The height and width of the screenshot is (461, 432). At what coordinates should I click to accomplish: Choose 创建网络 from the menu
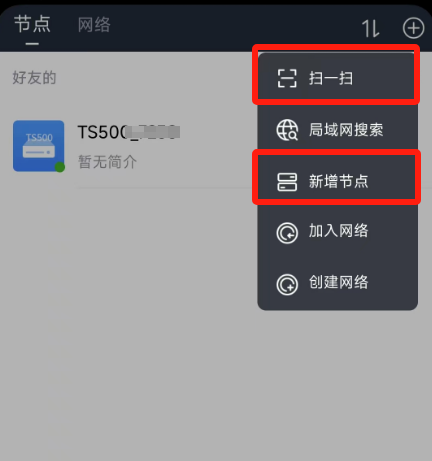pyautogui.click(x=337, y=283)
